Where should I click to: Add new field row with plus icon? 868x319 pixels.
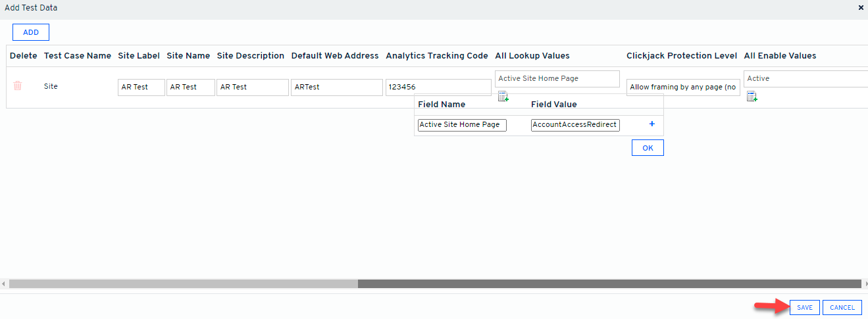coord(652,124)
